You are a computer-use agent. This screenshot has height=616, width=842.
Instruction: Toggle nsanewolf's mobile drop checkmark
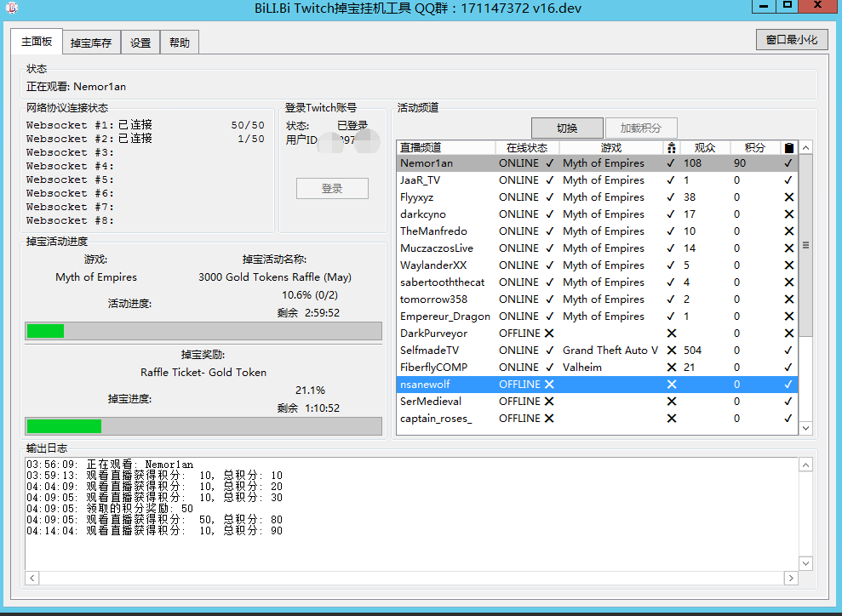tap(788, 384)
